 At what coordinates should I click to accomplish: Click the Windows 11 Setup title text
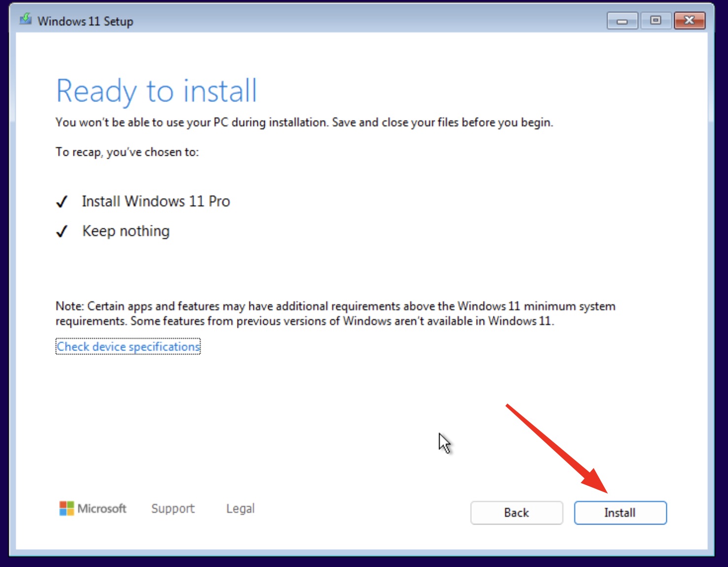(85, 21)
